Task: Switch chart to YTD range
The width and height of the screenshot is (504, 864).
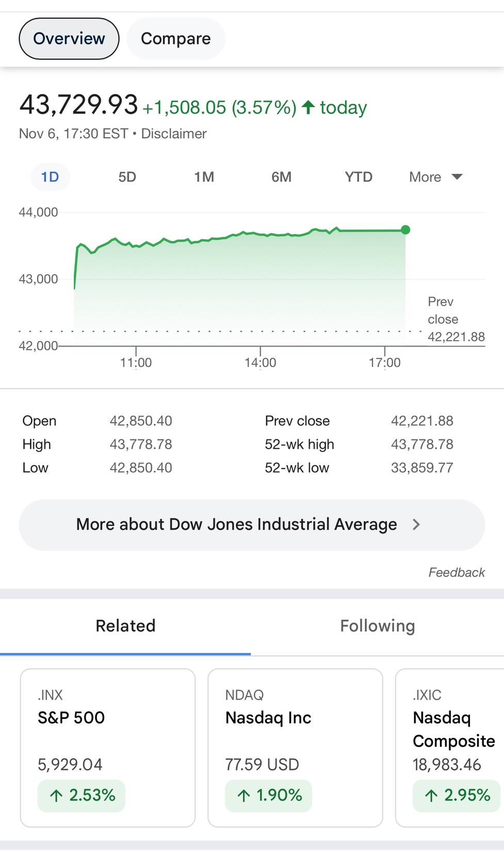Action: (x=359, y=177)
